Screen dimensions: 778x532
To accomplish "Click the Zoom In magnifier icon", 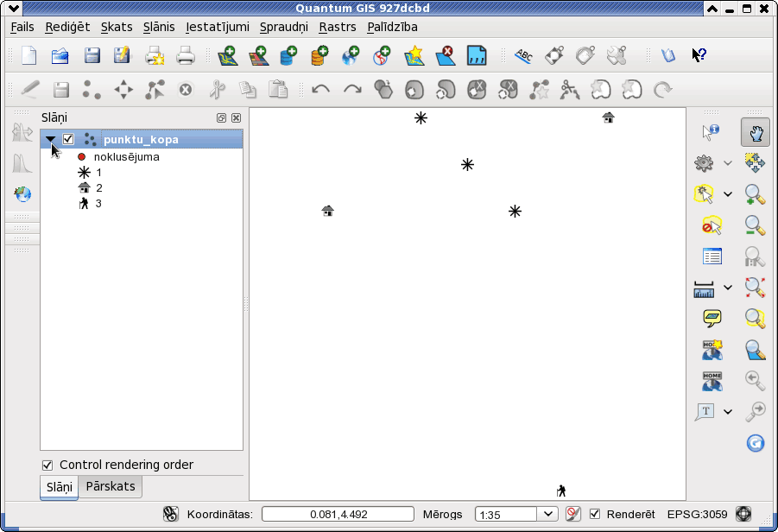I will point(755,194).
